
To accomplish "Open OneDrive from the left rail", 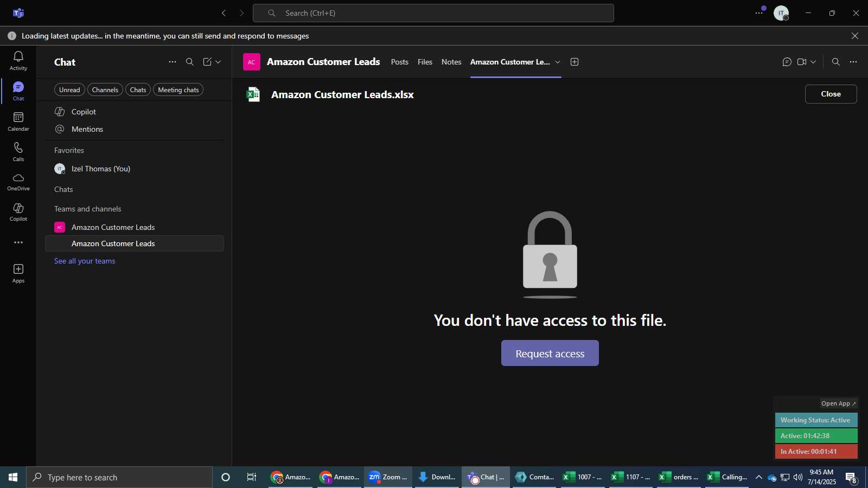I will (18, 182).
